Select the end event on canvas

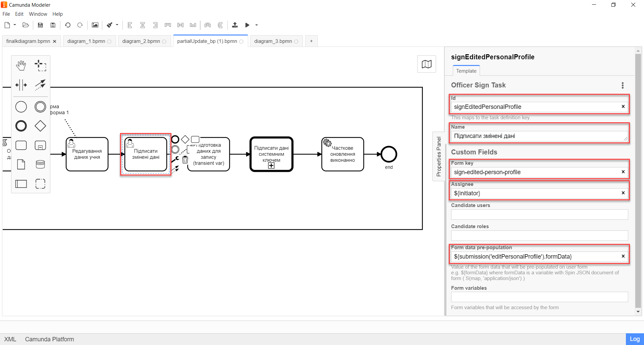pyautogui.click(x=389, y=154)
